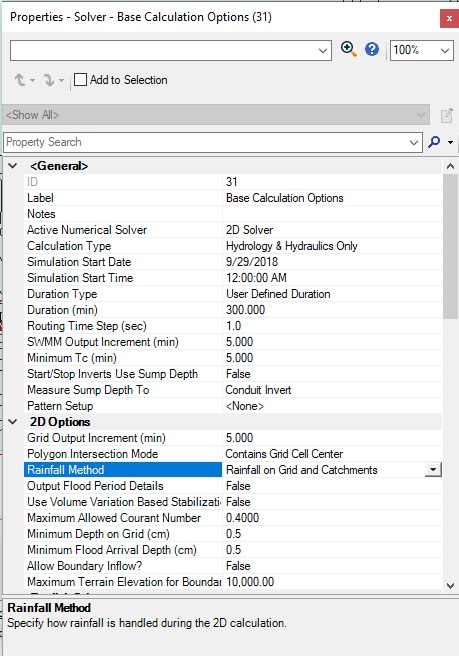
Task: Click the scrollbar down arrow
Action: pyautogui.click(x=451, y=585)
